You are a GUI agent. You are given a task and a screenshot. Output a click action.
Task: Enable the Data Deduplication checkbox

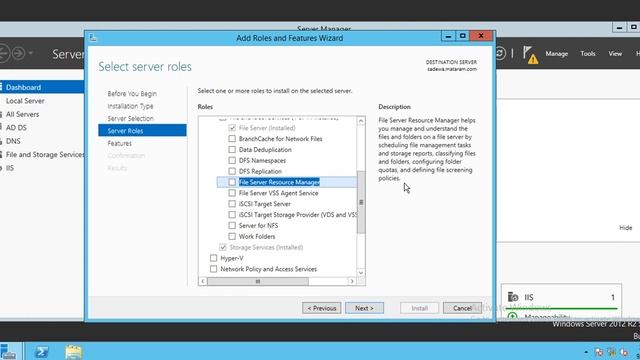click(x=232, y=149)
